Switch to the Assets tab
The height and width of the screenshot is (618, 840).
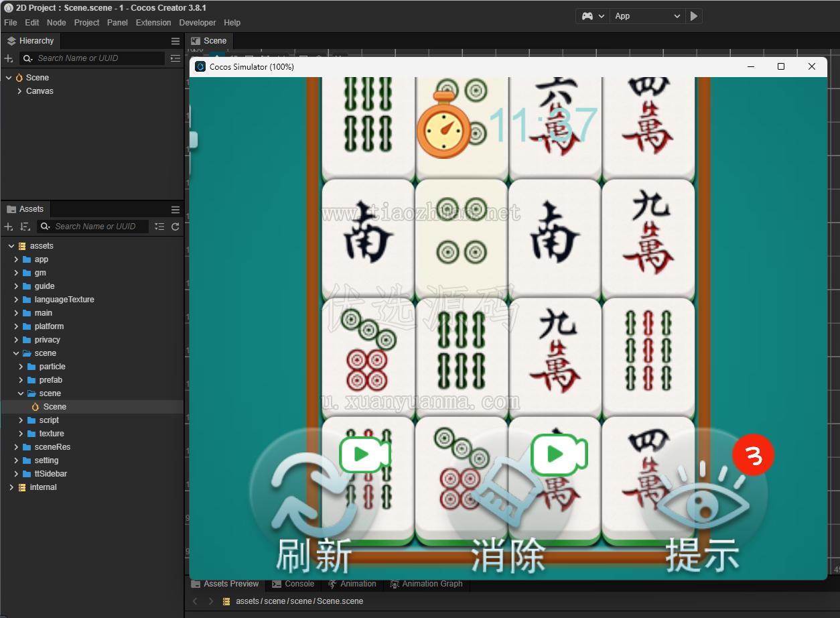(x=25, y=209)
